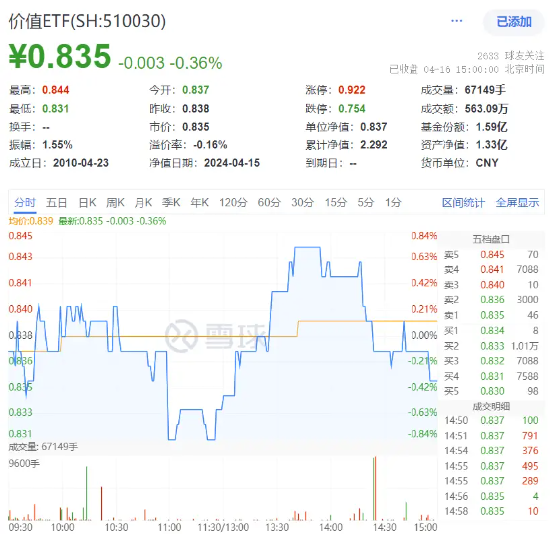
Task: Click the 今开 value 0.837
Action: pos(195,90)
